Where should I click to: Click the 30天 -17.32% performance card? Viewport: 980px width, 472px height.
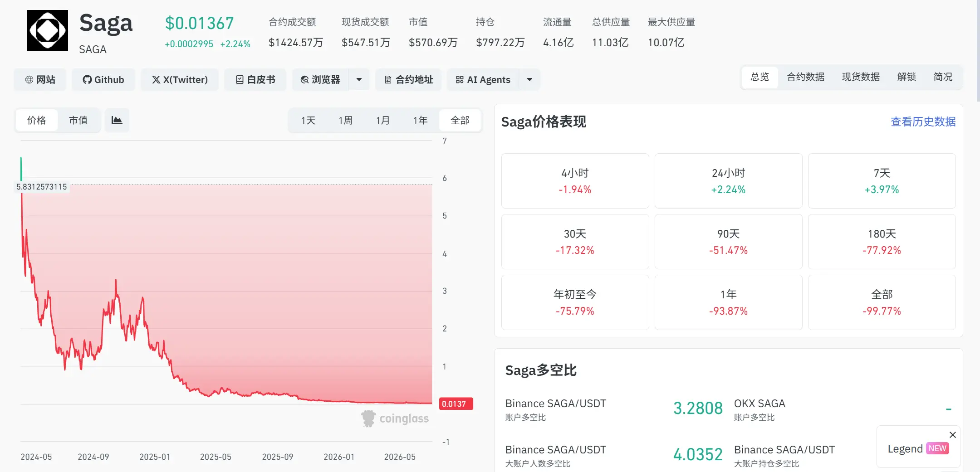click(x=575, y=242)
